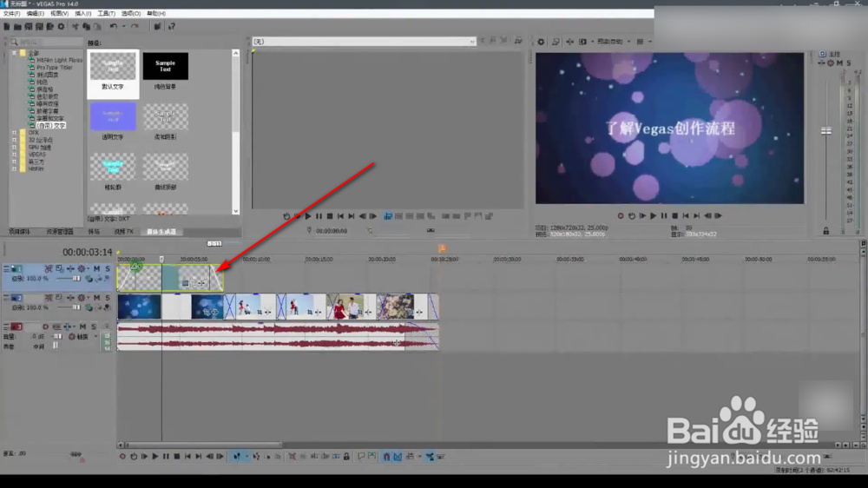The width and height of the screenshot is (868, 488).
Task: Collapse the 全部 folder in the tree
Action: (15, 53)
